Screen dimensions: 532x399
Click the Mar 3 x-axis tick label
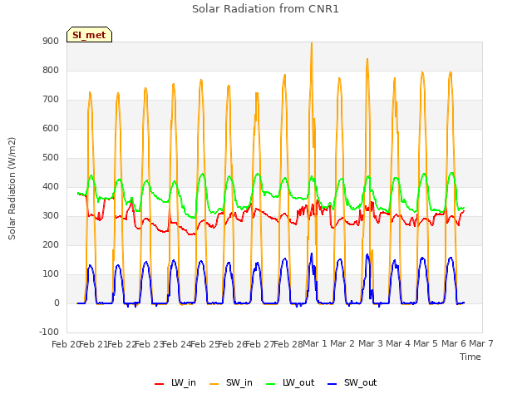tap(370, 344)
